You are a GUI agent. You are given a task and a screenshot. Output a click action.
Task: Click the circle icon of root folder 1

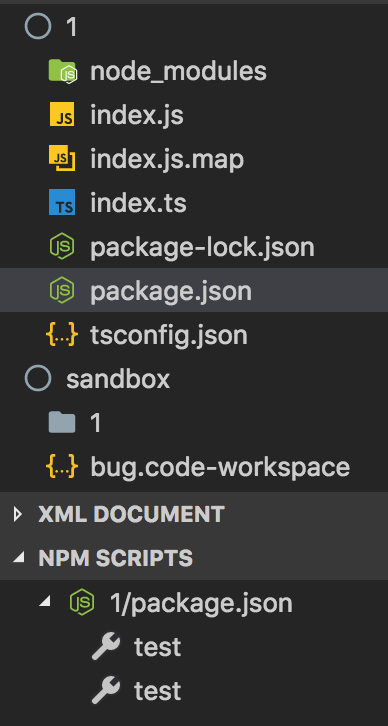(38, 27)
